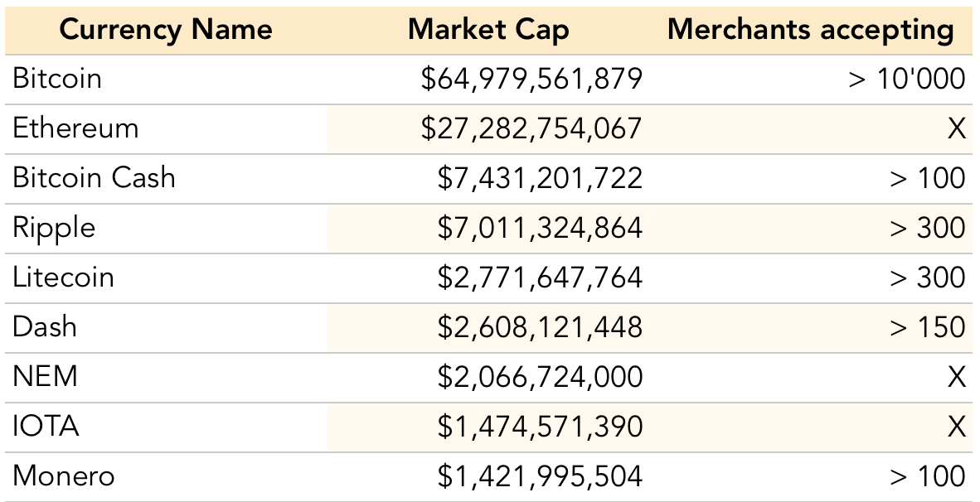Select the $7,431,201,722 market cap cell

coord(540,178)
